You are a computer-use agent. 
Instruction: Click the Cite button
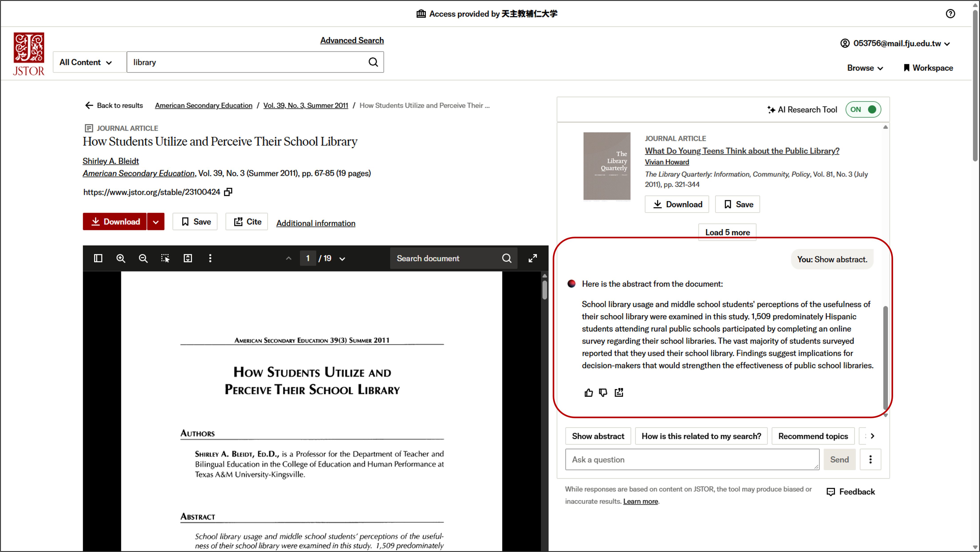247,222
